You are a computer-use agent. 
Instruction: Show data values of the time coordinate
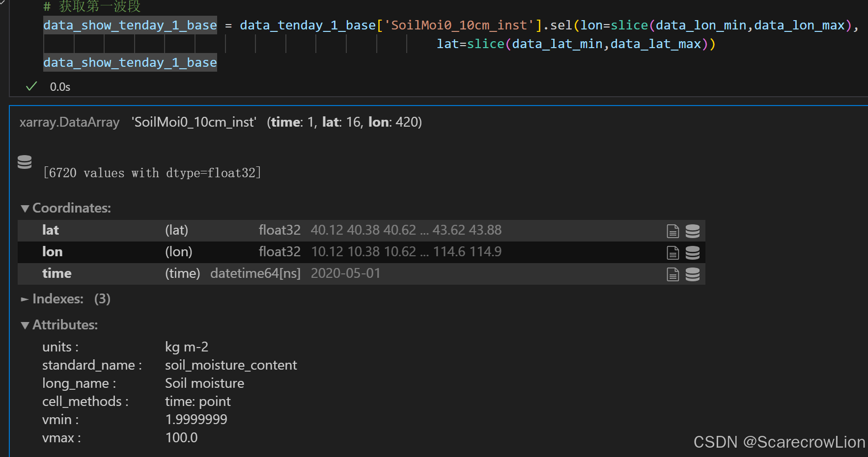tap(693, 274)
